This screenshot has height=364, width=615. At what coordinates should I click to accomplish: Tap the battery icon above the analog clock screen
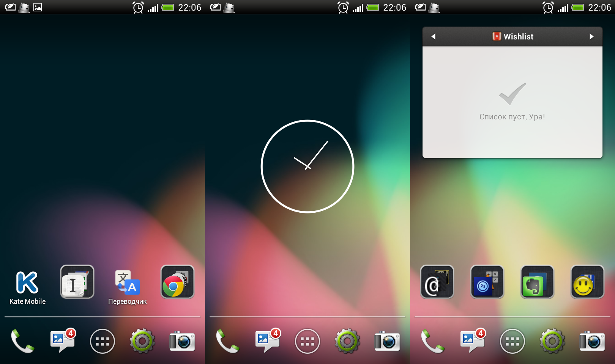373,7
